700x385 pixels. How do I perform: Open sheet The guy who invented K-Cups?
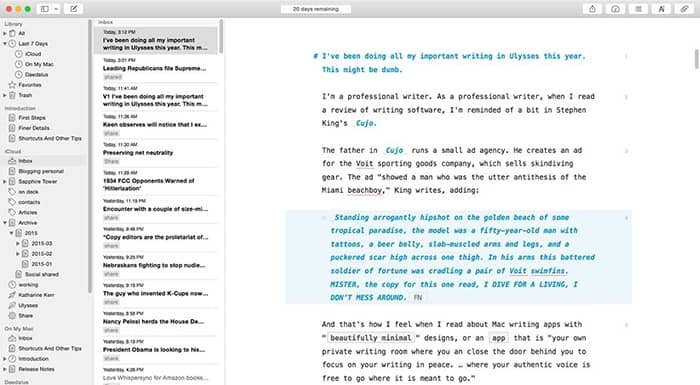[x=156, y=294]
